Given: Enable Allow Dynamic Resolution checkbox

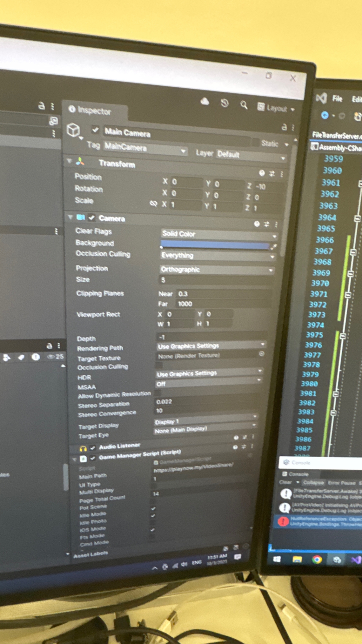Looking at the screenshot, I should click(x=158, y=392).
